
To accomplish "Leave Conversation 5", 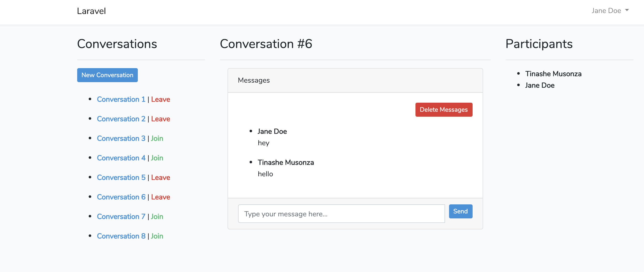I will (x=160, y=178).
